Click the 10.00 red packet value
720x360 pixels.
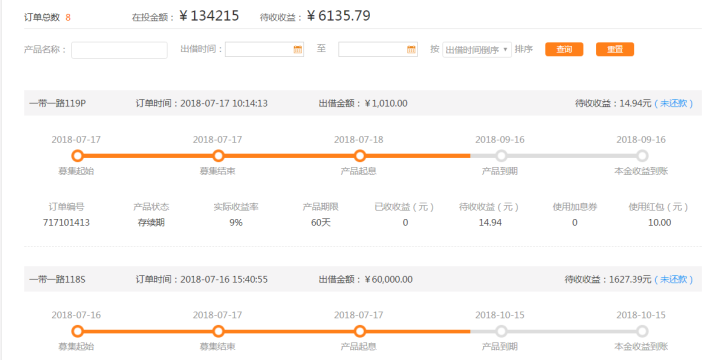click(x=659, y=223)
